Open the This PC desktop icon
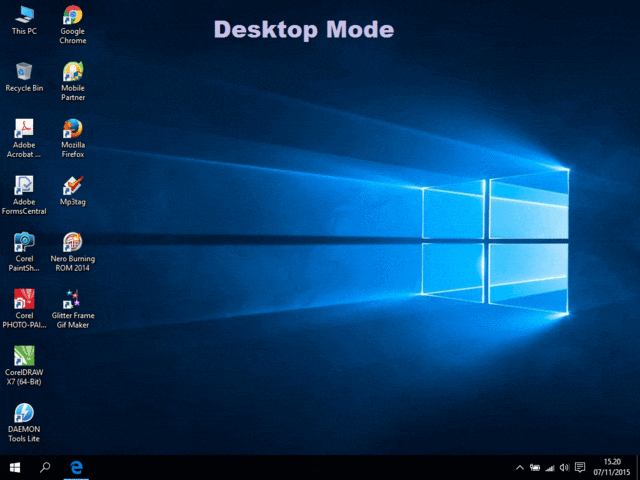The image size is (640, 480). 24,20
